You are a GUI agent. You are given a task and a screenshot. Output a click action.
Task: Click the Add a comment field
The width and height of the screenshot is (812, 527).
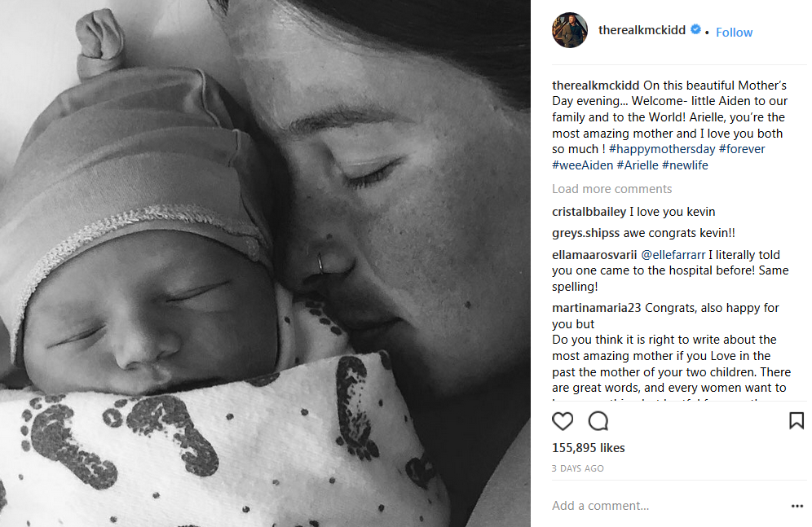tap(668, 506)
